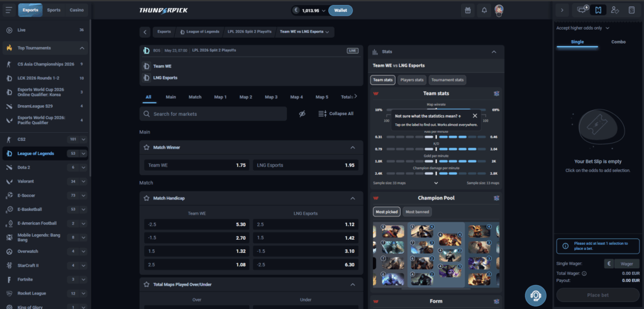The width and height of the screenshot is (644, 309).
Task: Open the chat panel icon
Action: click(582, 10)
